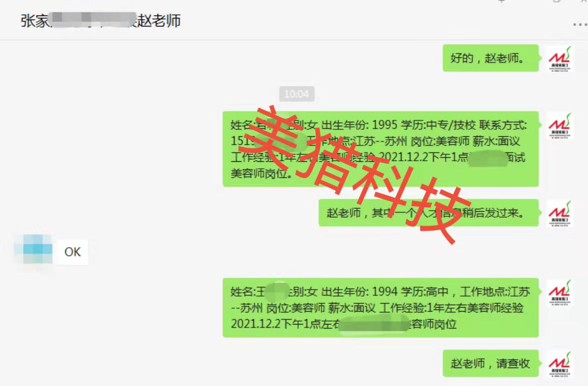Click avatar beside "其中一个人才信息稍后发过来" message
Screen dimensions: 588x386
point(559,213)
